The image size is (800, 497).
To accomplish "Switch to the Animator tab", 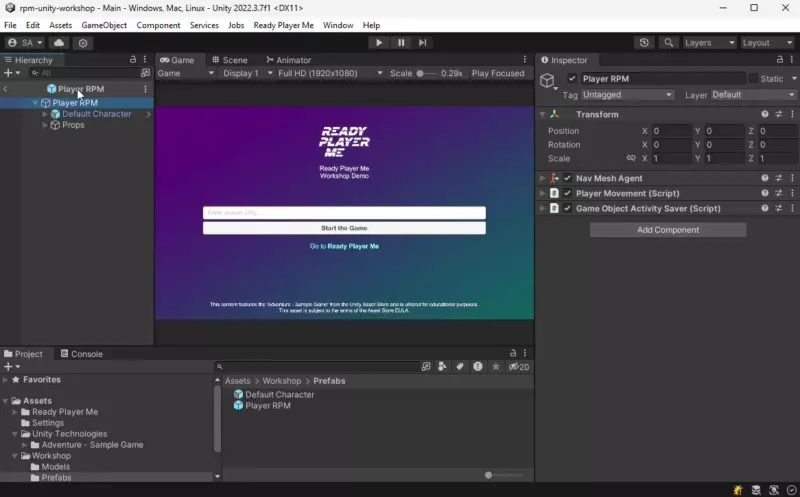I will pos(288,60).
